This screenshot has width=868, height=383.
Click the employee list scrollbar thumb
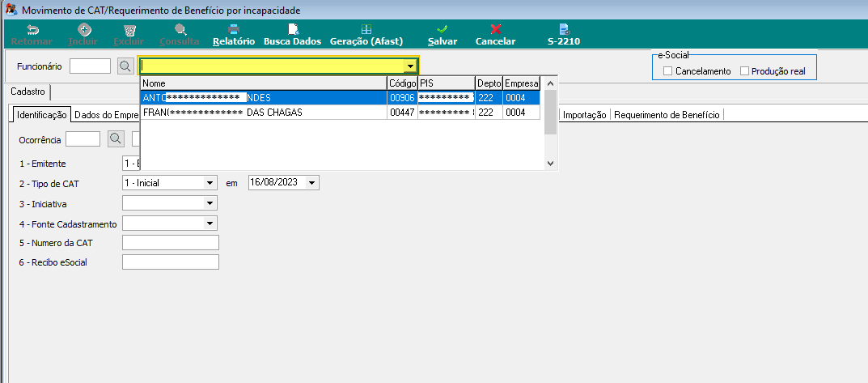pyautogui.click(x=550, y=112)
